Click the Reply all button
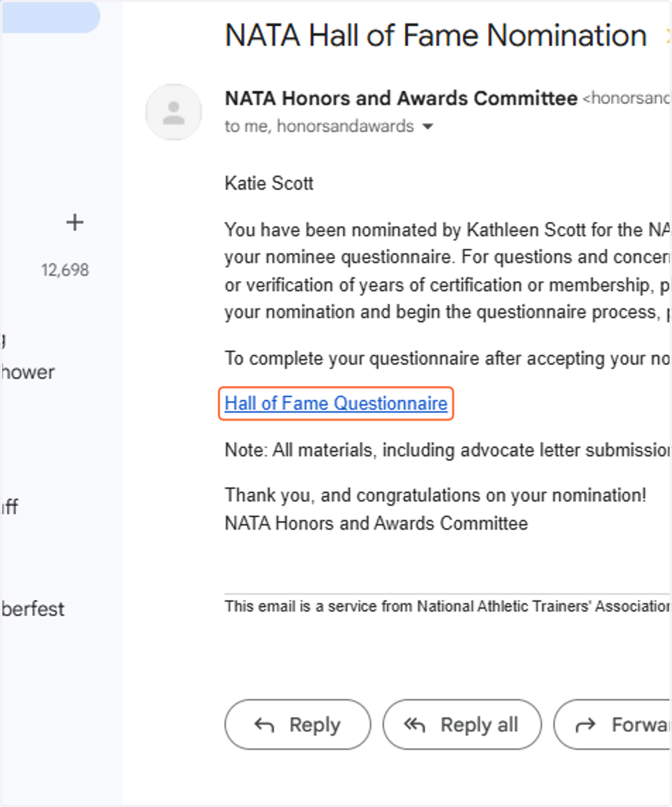 pyautogui.click(x=462, y=724)
